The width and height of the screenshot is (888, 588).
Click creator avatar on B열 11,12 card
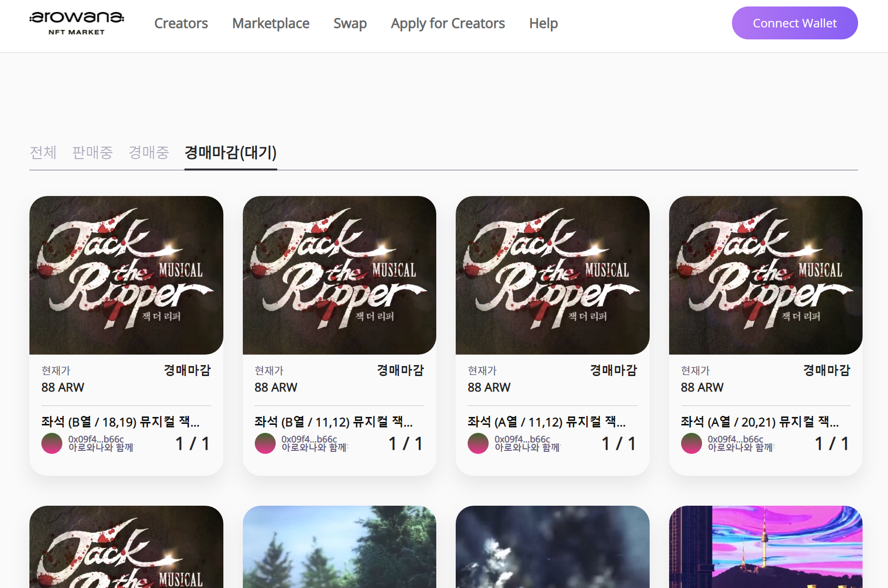tap(265, 443)
